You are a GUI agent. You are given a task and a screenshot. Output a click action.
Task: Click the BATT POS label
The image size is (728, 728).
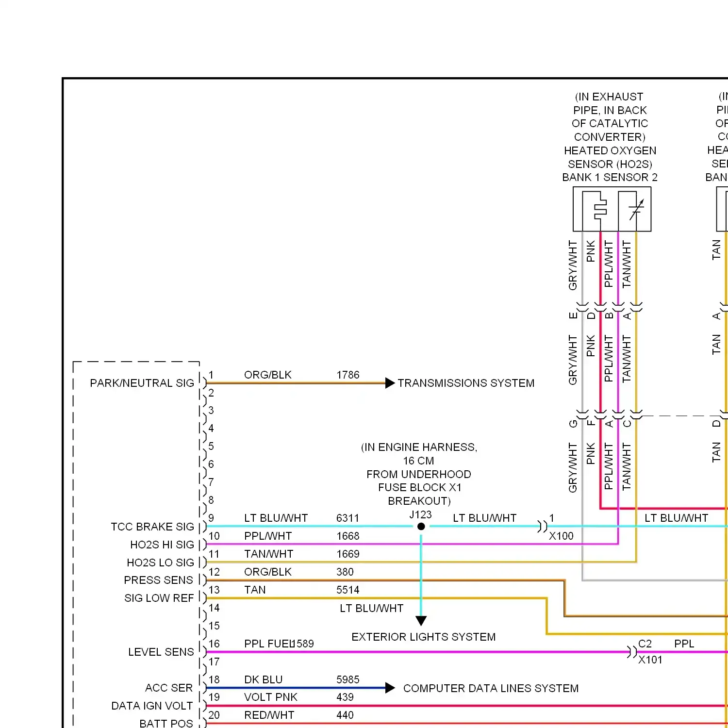pyautogui.click(x=166, y=724)
